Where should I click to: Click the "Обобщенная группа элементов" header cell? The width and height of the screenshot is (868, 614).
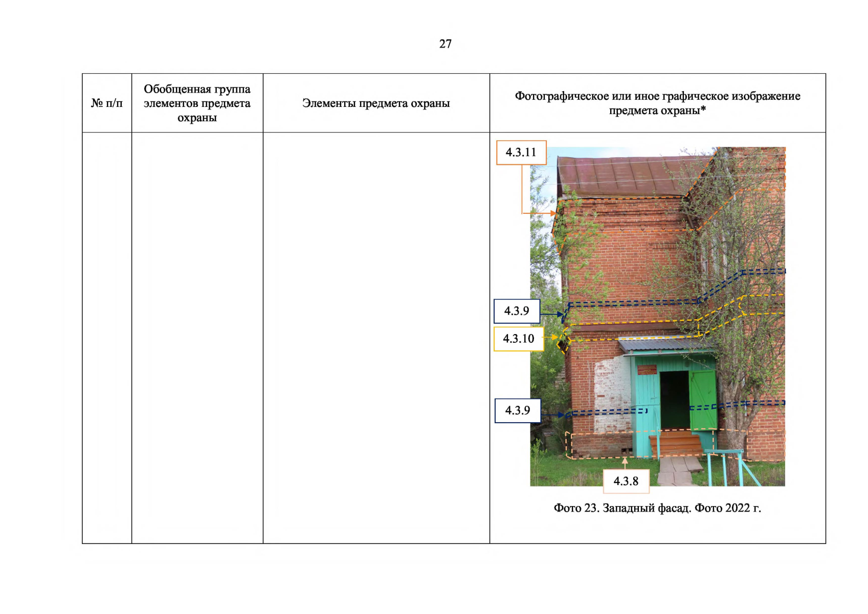tap(197, 103)
